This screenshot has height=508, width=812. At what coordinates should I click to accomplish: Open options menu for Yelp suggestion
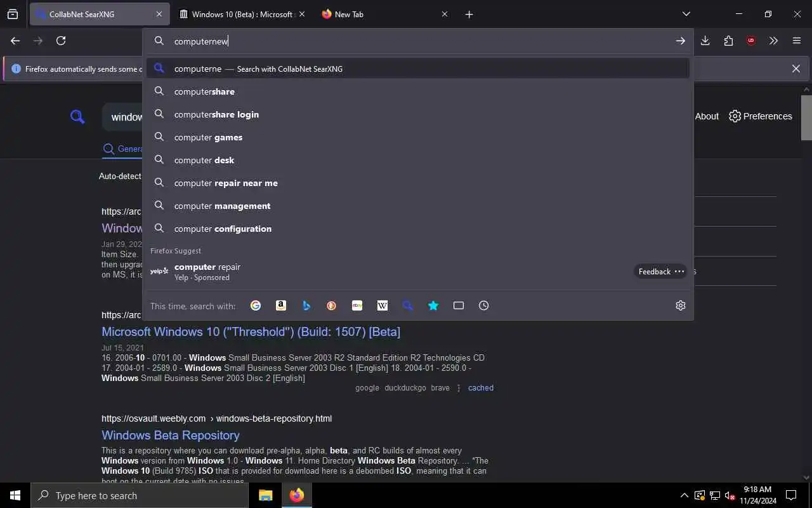[x=679, y=271]
